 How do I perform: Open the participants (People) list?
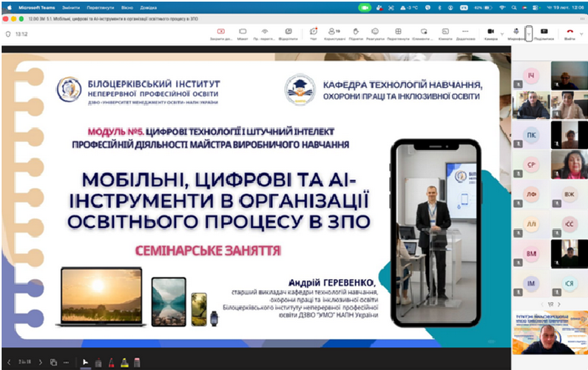click(x=334, y=33)
